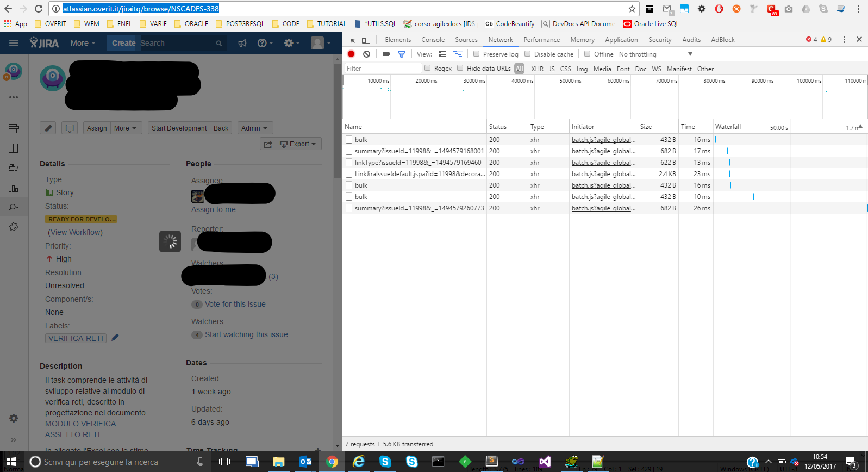Click the comment icon next to edit
Image resolution: width=868 pixels, height=472 pixels.
point(70,128)
